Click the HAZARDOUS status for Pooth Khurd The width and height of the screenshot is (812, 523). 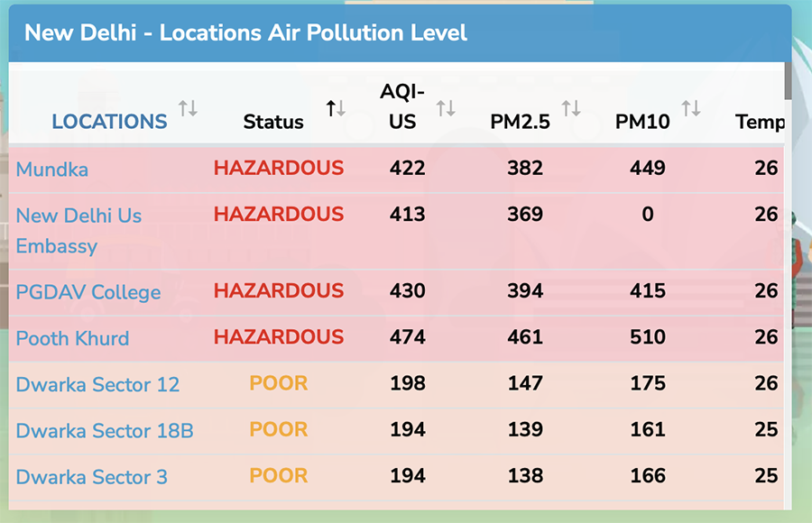279,337
